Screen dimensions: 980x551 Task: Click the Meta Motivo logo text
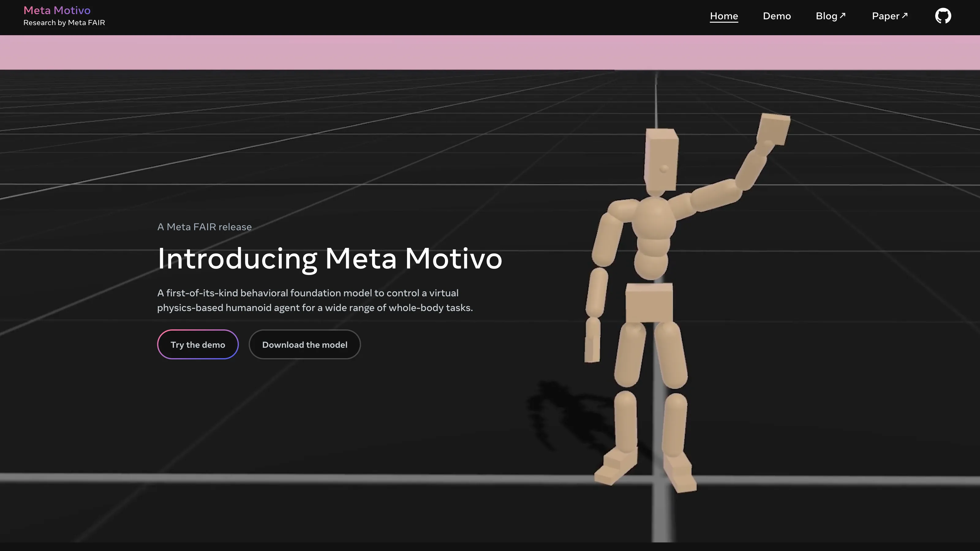(57, 10)
